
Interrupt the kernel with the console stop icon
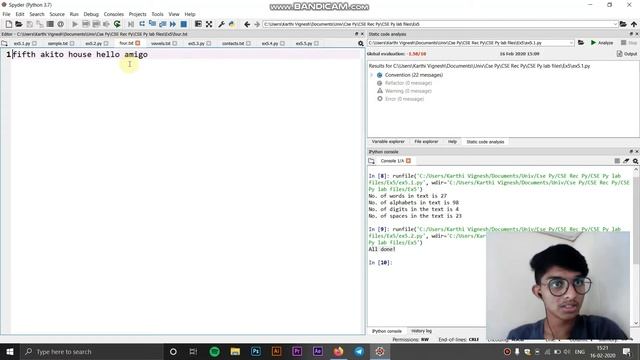(617, 161)
